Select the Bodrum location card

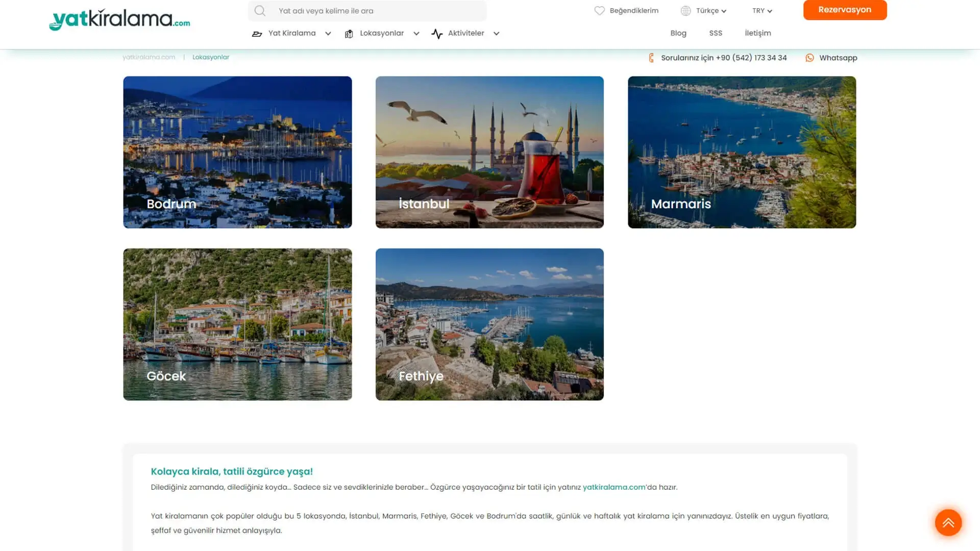[237, 152]
